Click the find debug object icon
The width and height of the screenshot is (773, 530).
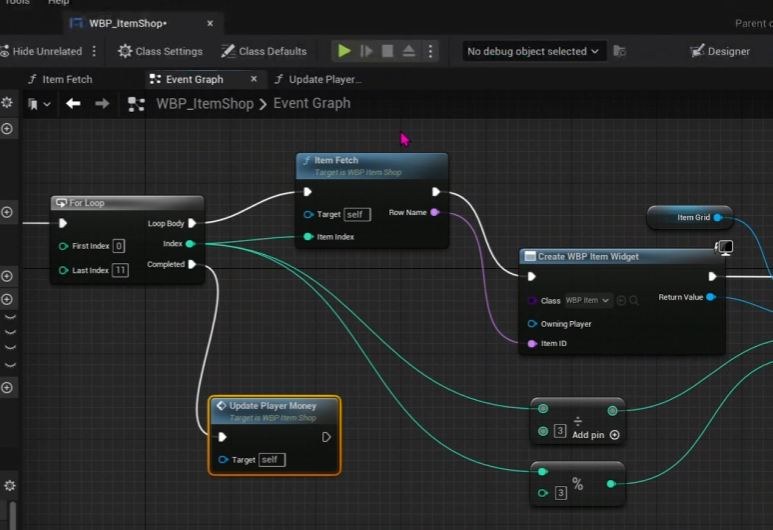tap(620, 51)
